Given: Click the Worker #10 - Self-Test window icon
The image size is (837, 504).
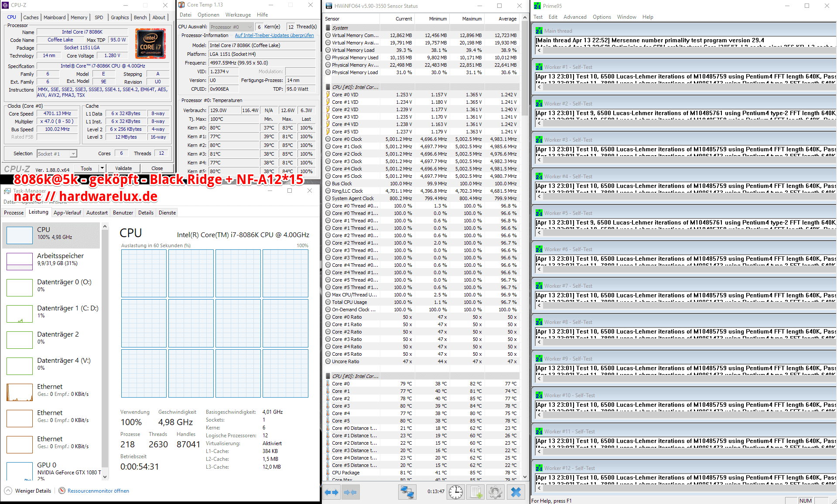Looking at the screenshot, I should click(539, 395).
